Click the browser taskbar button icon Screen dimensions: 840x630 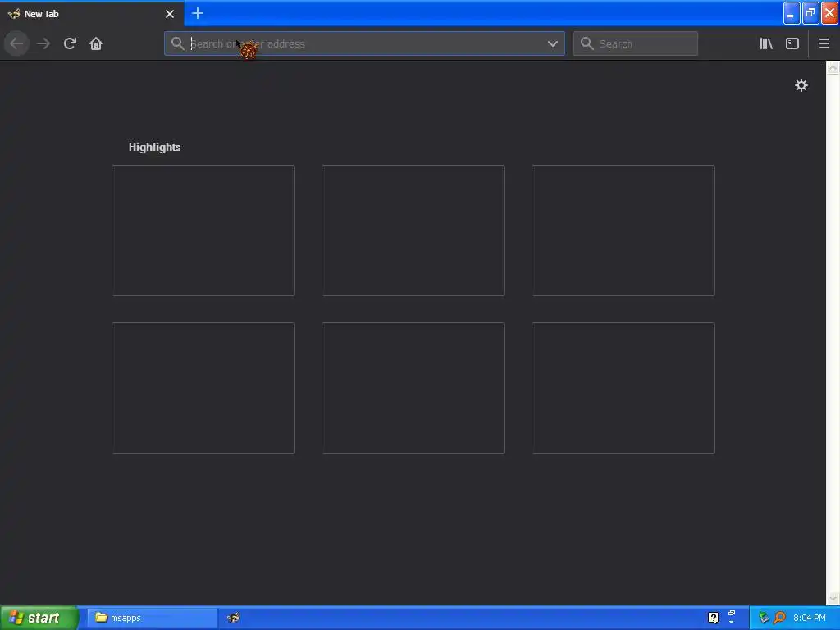coord(233,618)
